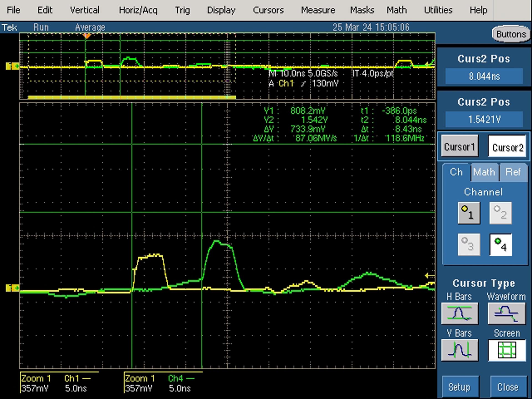Open the Measure menu
The height and width of the screenshot is (399, 532).
click(x=318, y=10)
